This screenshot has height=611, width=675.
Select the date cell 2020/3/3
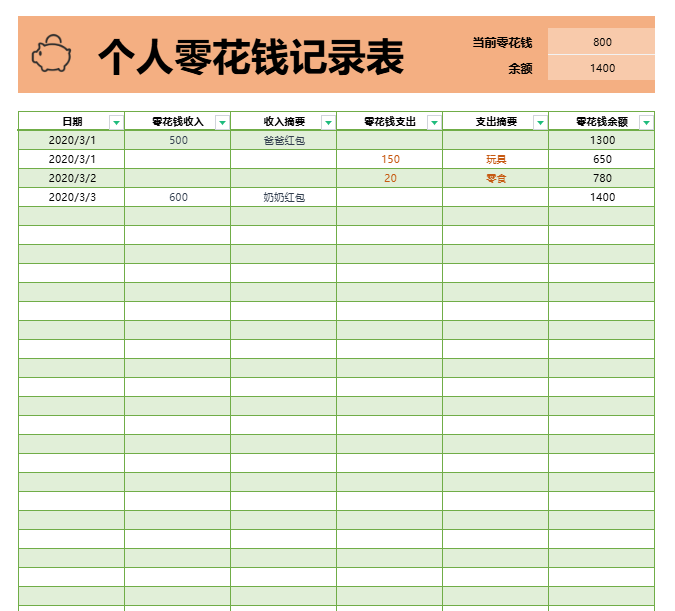72,198
